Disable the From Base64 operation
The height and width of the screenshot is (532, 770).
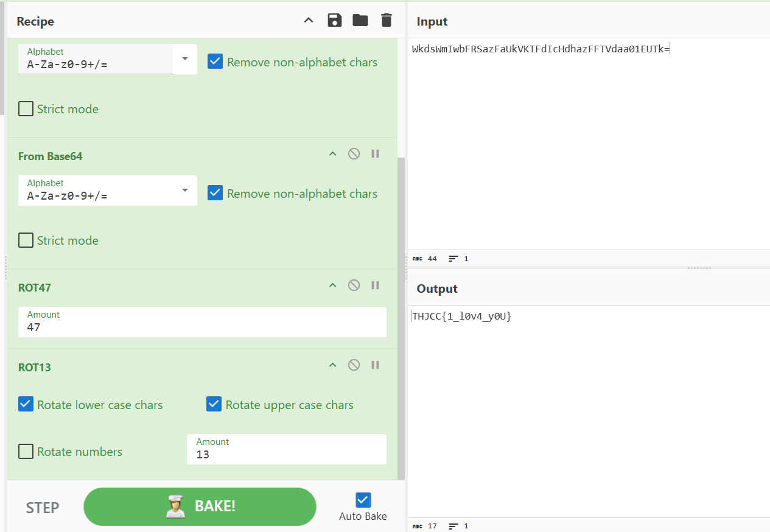click(354, 154)
